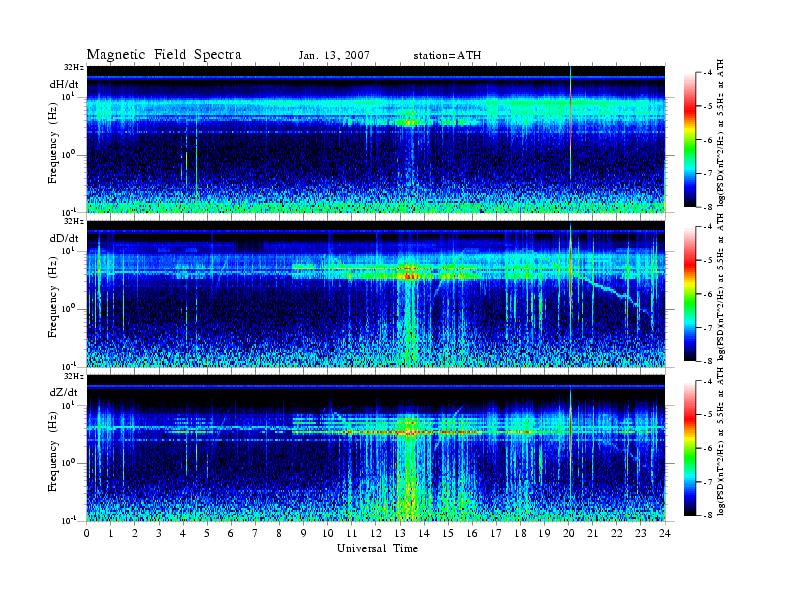Click the color bar beside dZ/dt panel
This screenshot has height=612, width=792.
[690, 448]
